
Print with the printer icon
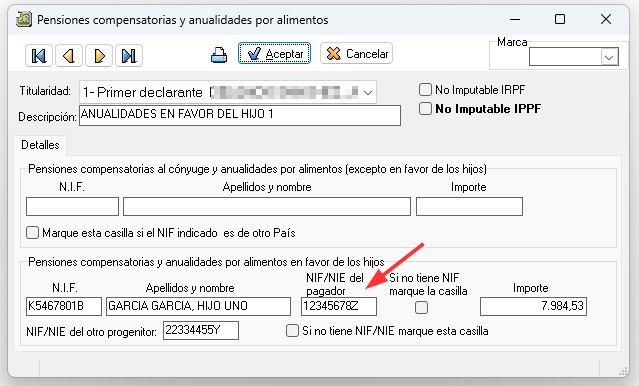pyautogui.click(x=219, y=55)
